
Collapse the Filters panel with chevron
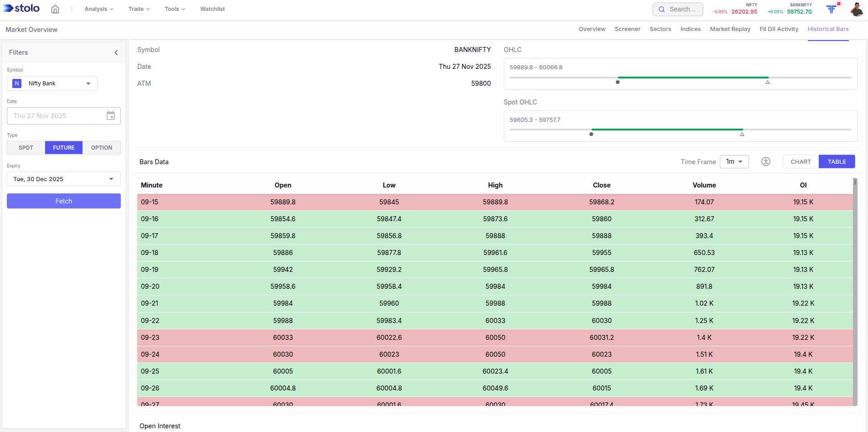pos(116,52)
